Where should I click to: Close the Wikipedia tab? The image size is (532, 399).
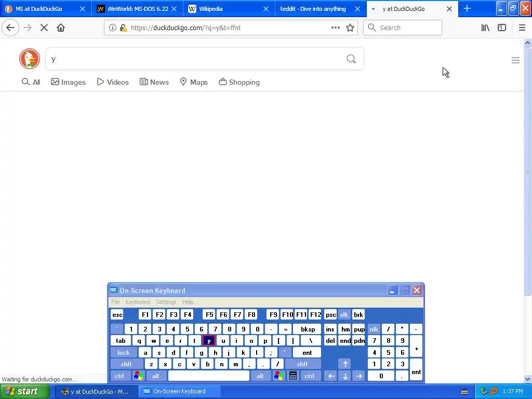[x=266, y=9]
